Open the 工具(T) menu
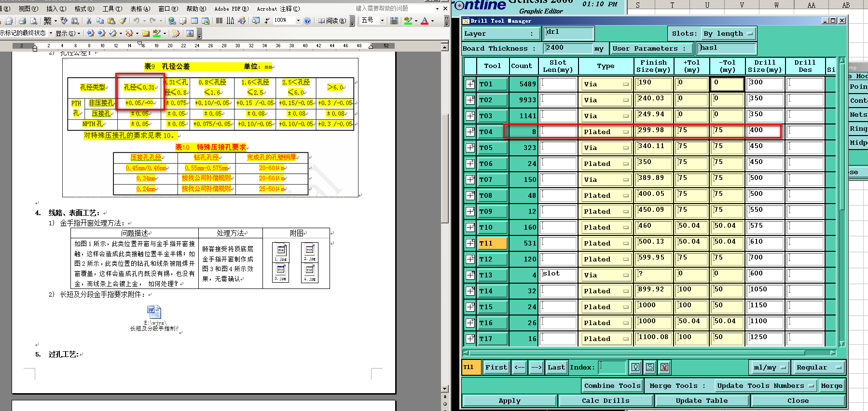Screen dimensions: 868x411 click(x=112, y=9)
